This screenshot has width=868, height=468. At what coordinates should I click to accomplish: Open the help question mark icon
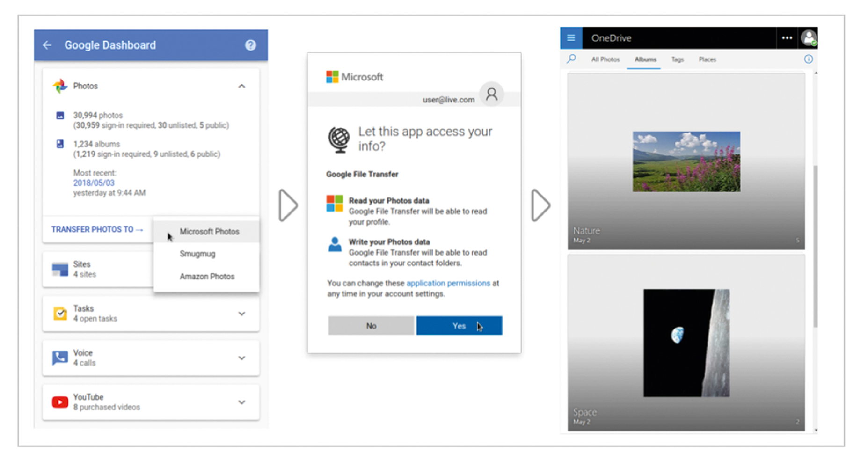pos(250,45)
